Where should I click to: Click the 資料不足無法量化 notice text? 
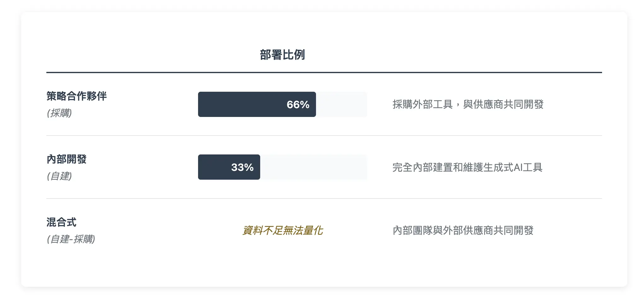tap(282, 230)
